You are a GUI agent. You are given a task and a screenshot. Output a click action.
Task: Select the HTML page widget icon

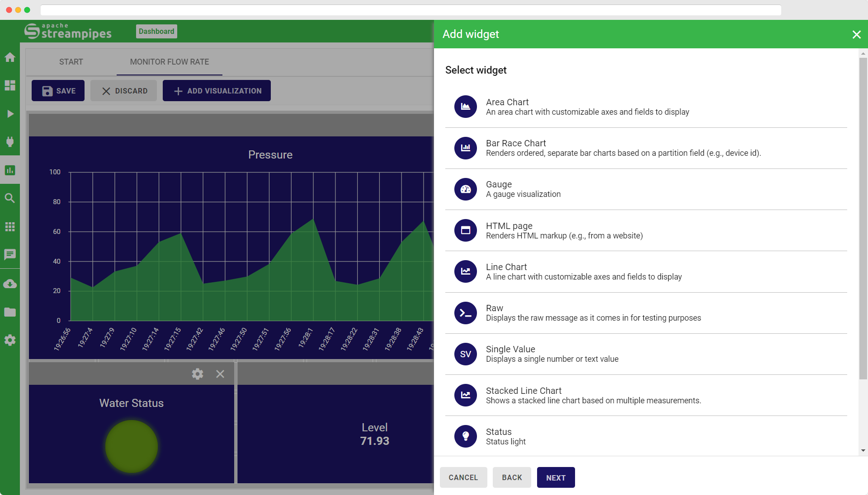tap(465, 230)
